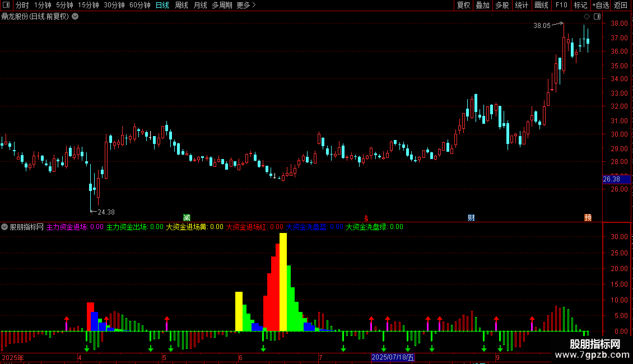Switch to 分时 intraday view
This screenshot has width=633, height=364.
click(x=22, y=5)
